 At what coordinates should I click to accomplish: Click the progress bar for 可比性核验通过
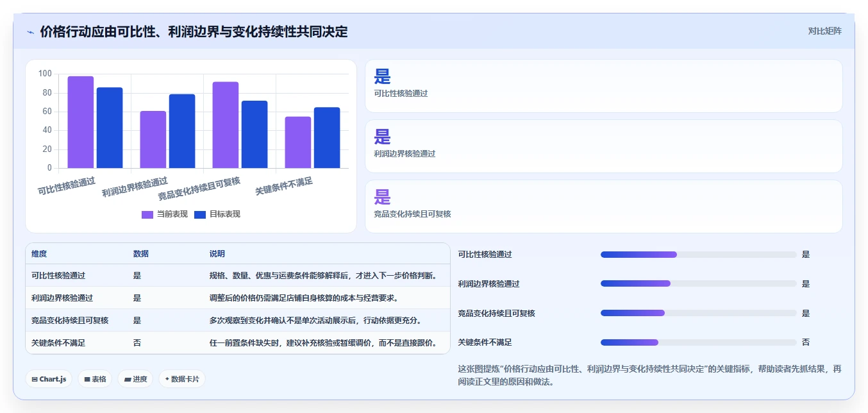698,255
